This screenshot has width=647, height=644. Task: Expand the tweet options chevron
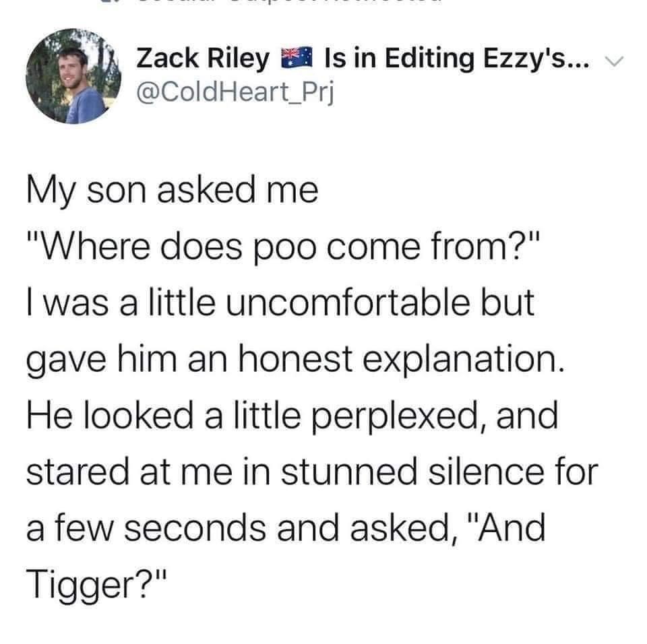(x=615, y=62)
